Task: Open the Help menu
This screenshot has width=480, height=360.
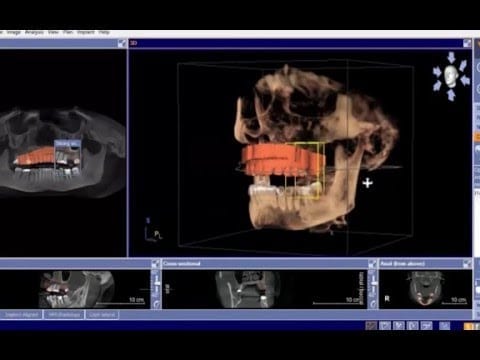Action: (x=104, y=33)
